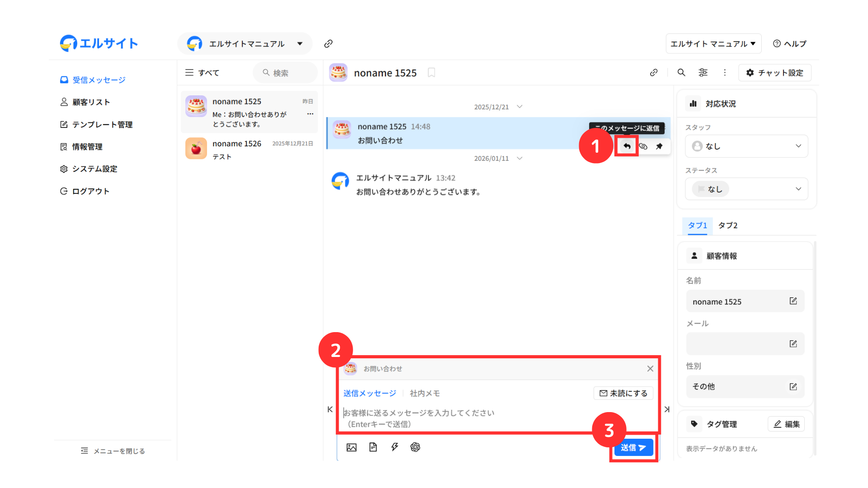Collapse the right panel with the arrow toggle
The height and width of the screenshot is (488, 868).
click(667, 409)
